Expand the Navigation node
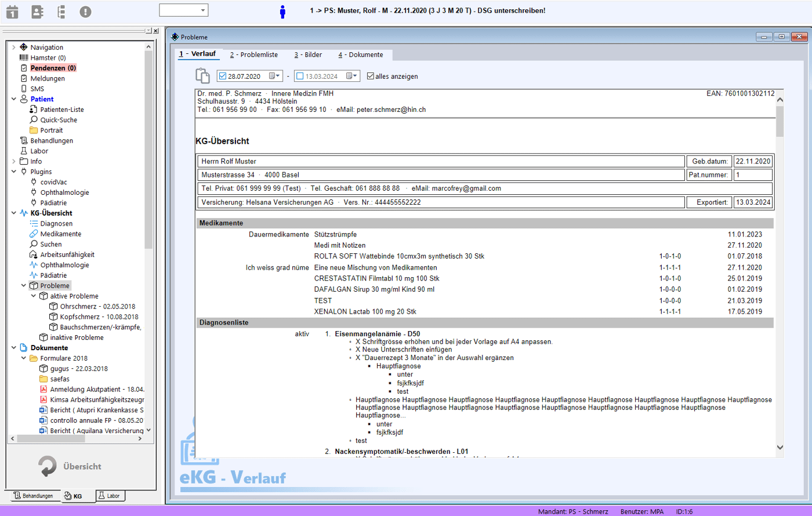 [x=14, y=48]
